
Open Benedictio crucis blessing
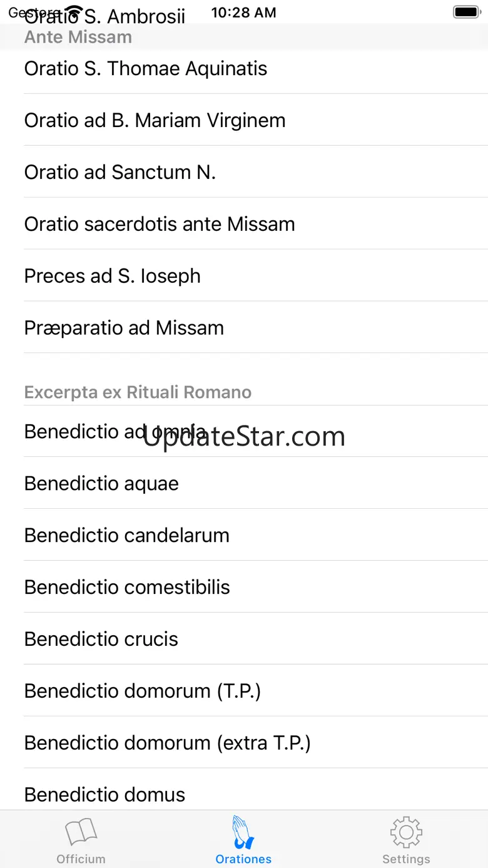point(101,640)
